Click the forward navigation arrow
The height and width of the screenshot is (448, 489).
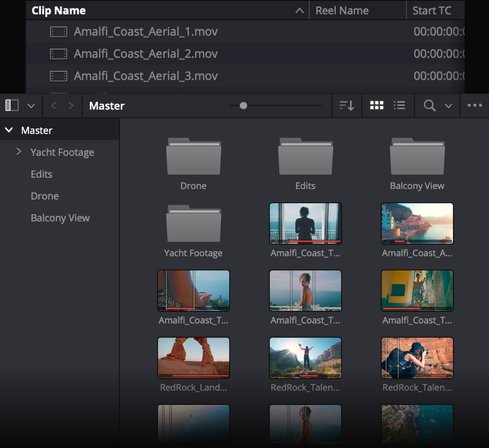(x=72, y=105)
